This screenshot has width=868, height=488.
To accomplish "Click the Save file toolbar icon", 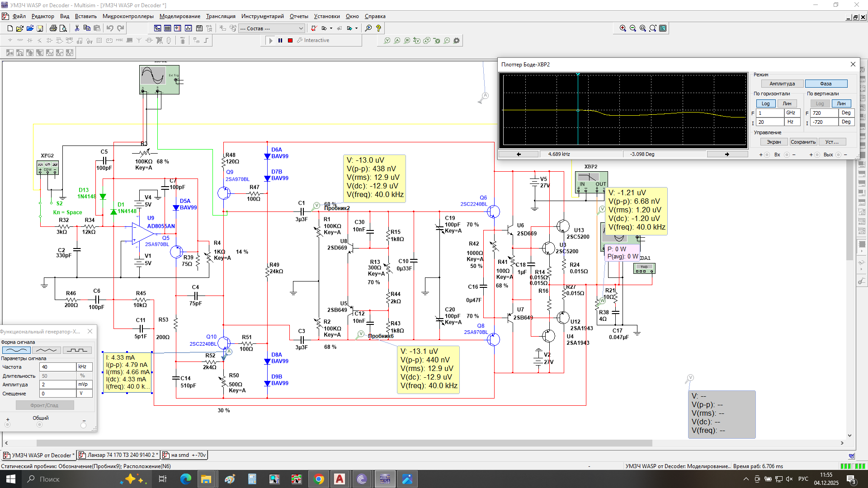I will pos(40,28).
